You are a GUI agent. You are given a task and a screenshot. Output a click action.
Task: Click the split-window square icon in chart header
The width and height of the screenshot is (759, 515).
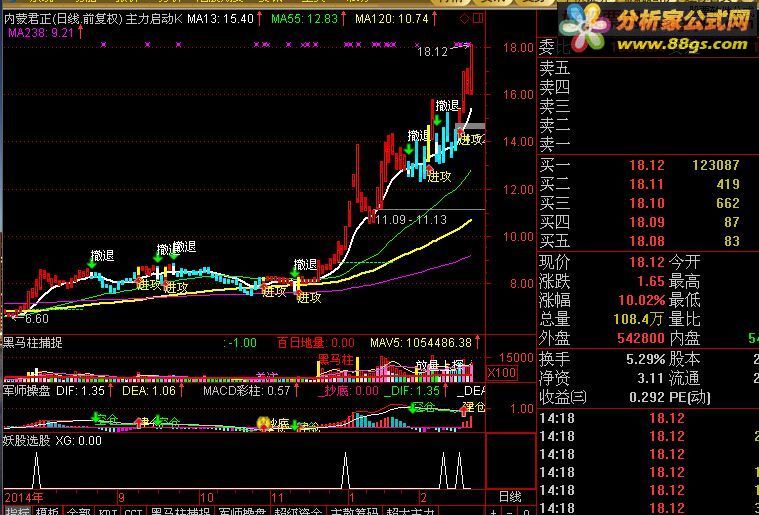[478, 18]
